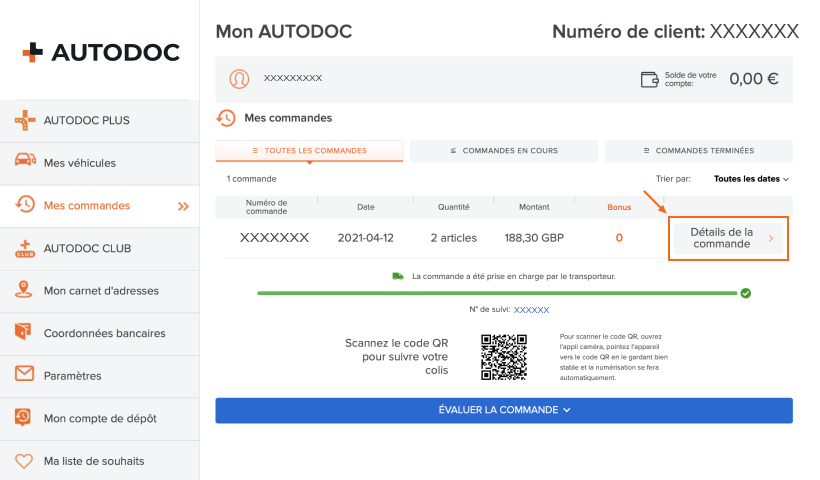Click the tracking number link
The width and height of the screenshot is (820, 480).
coord(531,310)
